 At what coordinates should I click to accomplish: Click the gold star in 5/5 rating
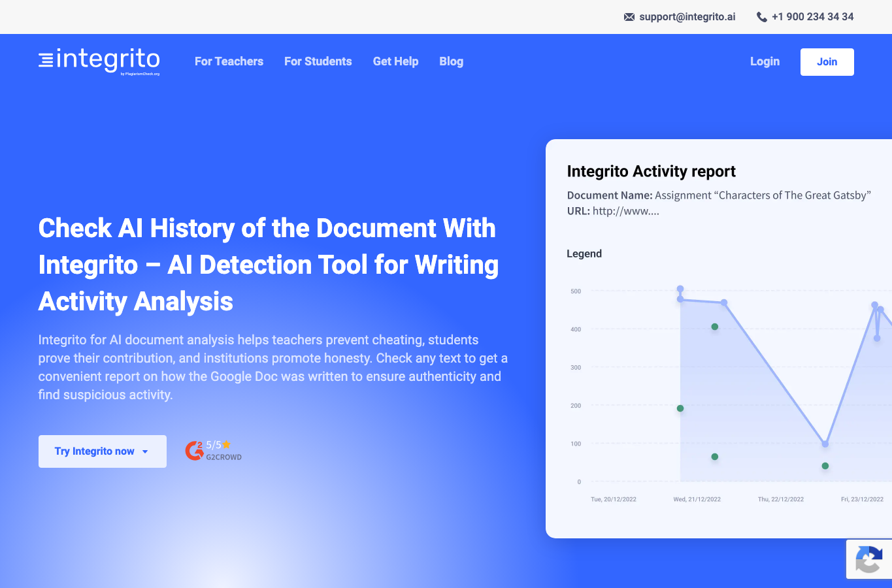(226, 444)
